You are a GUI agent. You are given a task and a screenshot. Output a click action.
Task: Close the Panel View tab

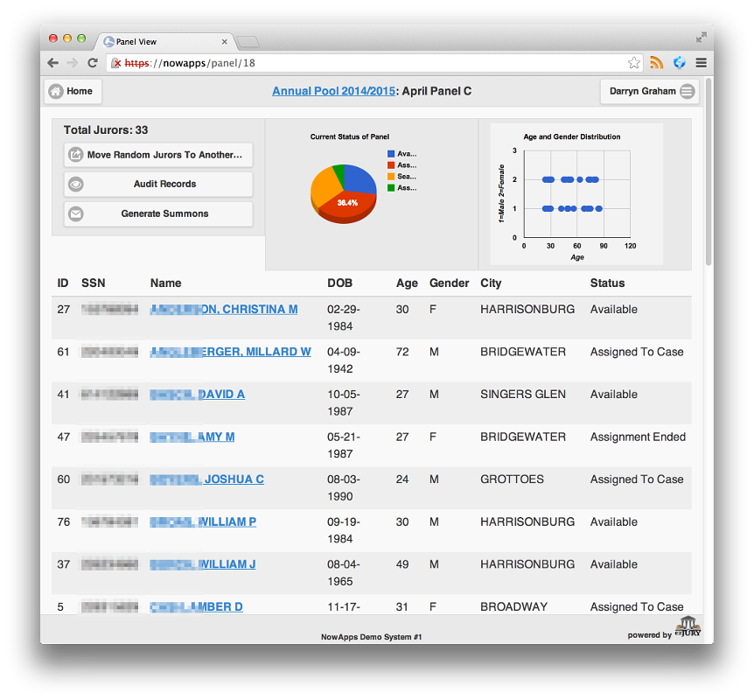click(x=224, y=42)
